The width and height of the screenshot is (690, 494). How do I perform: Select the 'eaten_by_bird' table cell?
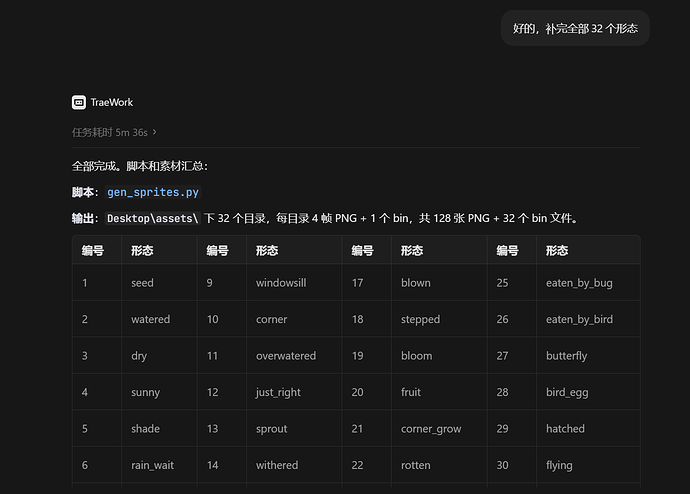[588, 319]
